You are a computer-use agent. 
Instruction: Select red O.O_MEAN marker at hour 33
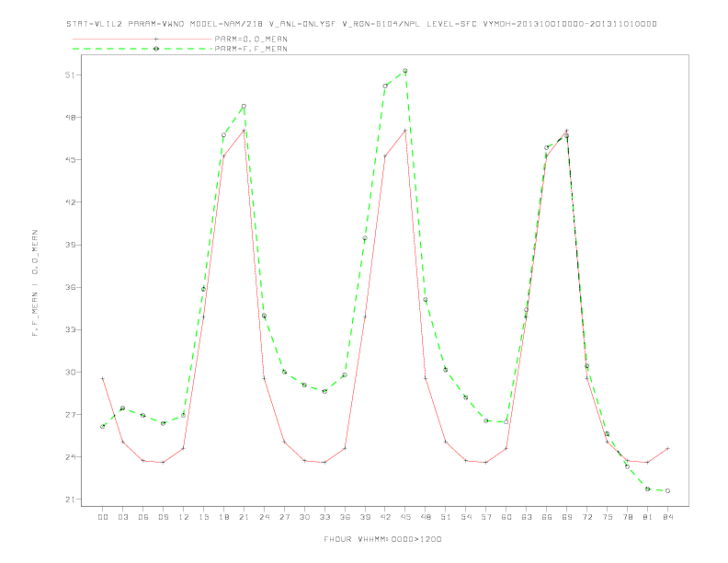(x=324, y=462)
